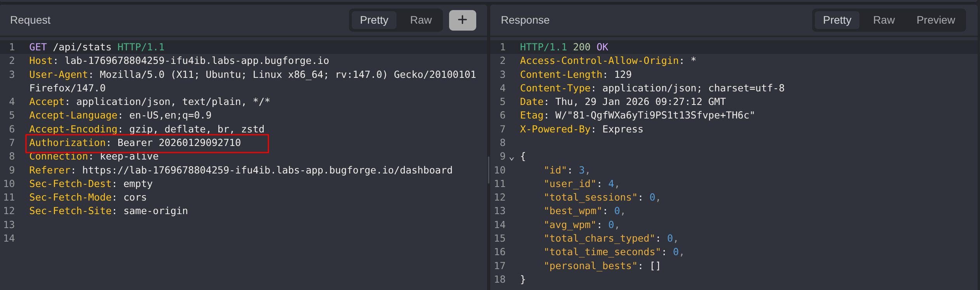Switch Response view to Raw tab
980x290 pixels.
tap(884, 20)
